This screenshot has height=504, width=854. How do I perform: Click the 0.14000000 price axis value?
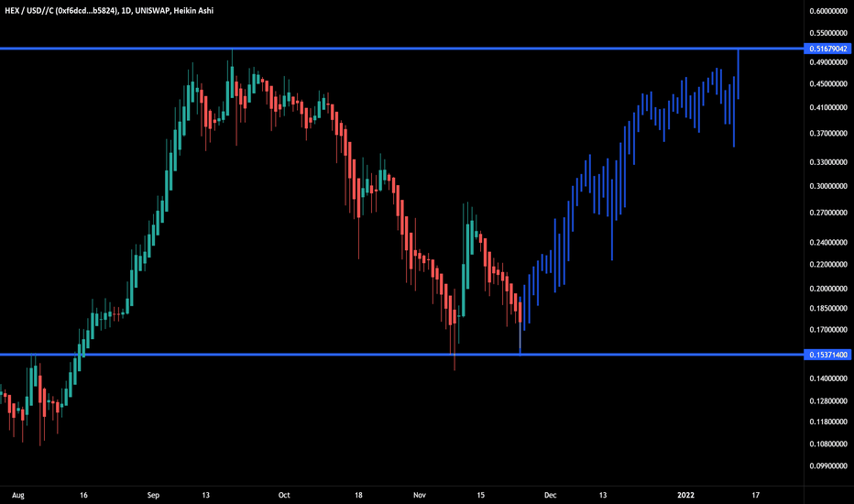pos(828,378)
